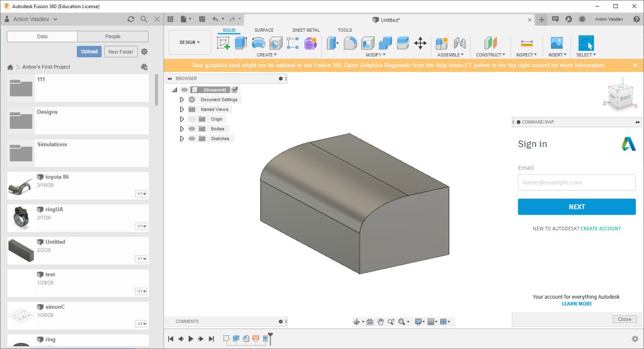The image size is (644, 349).
Task: Switch to the People tab
Action: click(113, 36)
